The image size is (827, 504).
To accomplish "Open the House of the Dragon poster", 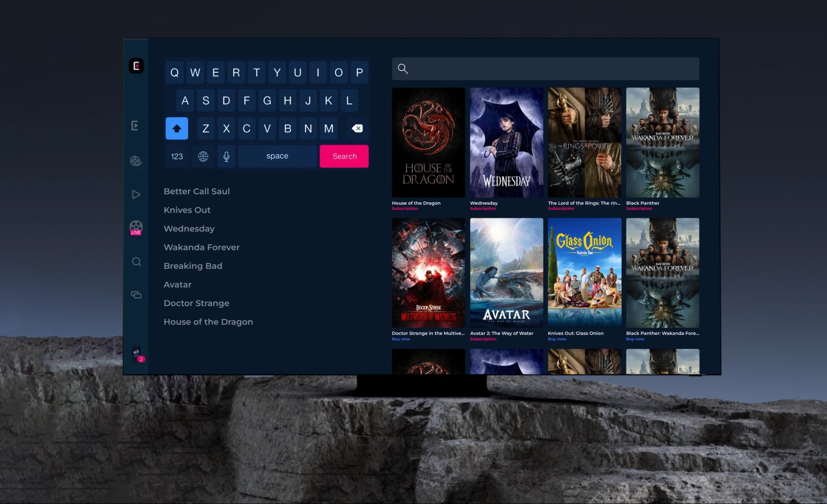I will point(429,143).
